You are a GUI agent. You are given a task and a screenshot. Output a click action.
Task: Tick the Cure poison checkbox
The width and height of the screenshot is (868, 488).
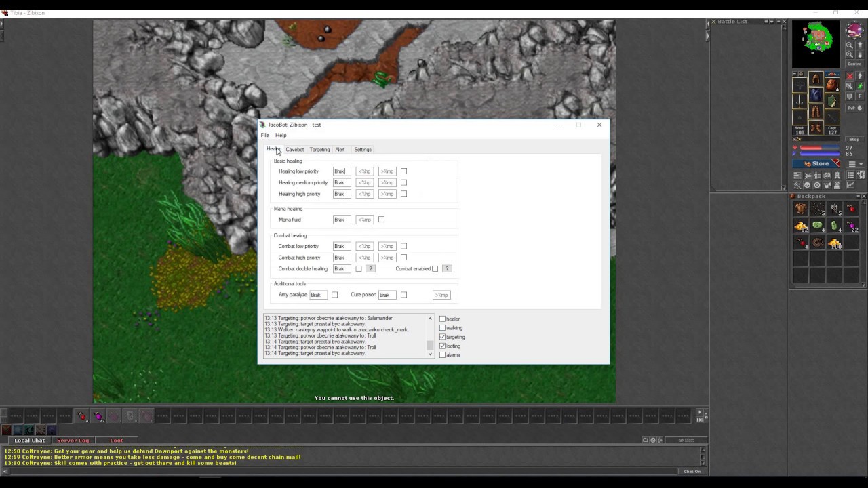coord(403,295)
